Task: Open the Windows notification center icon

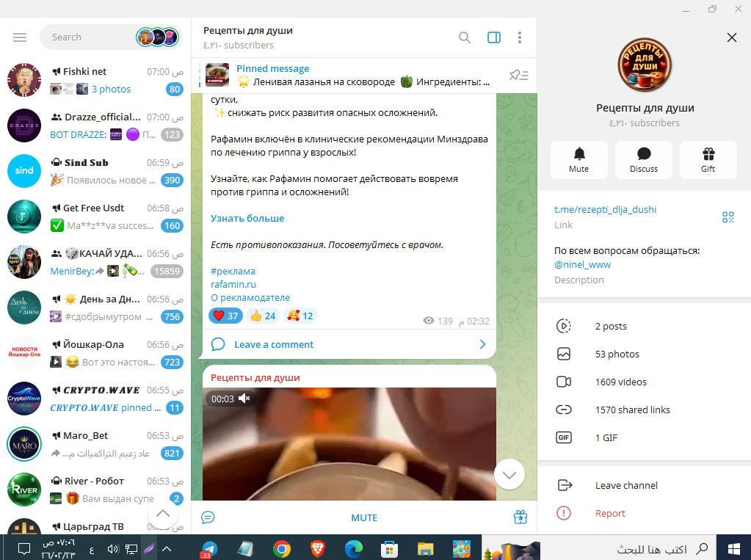Action: tap(24, 549)
